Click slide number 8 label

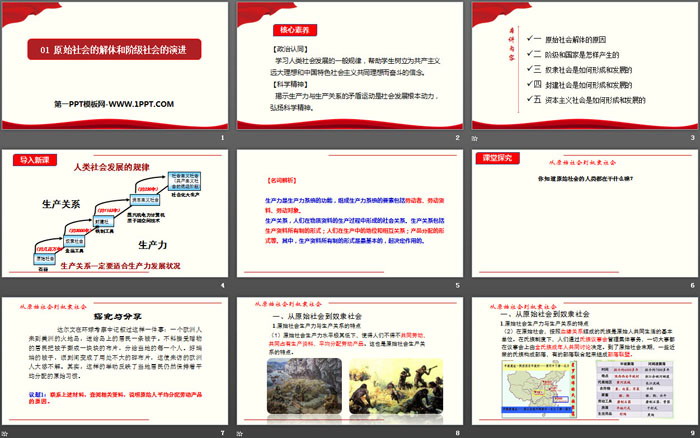tap(458, 433)
